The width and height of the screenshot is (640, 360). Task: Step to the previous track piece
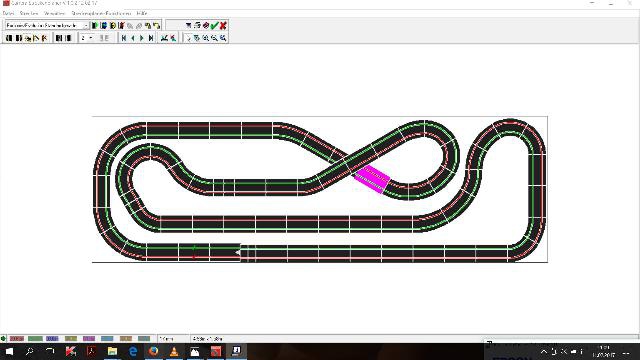point(133,38)
